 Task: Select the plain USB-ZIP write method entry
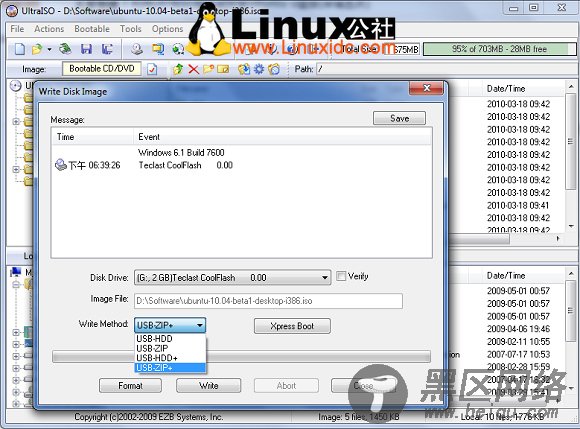[170, 348]
